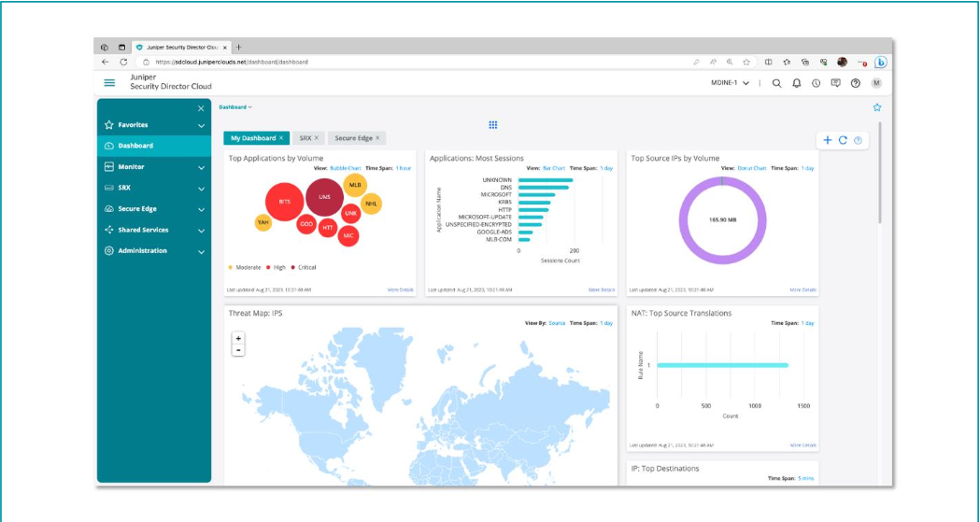Switch to the SRX dashboard tab
Screen dimensions: 980x522
(305, 138)
